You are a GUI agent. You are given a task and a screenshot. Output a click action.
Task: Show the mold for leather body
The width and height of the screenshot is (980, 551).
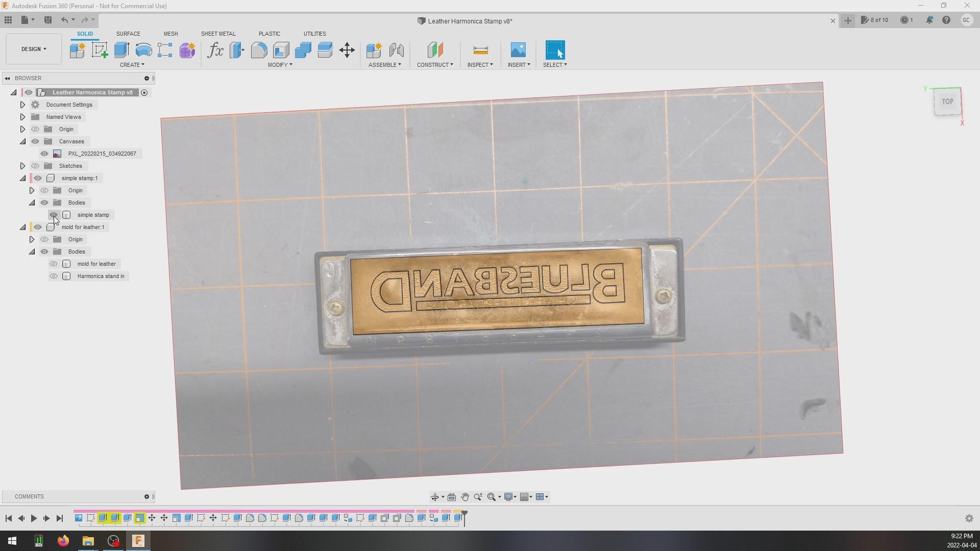[x=54, y=264]
